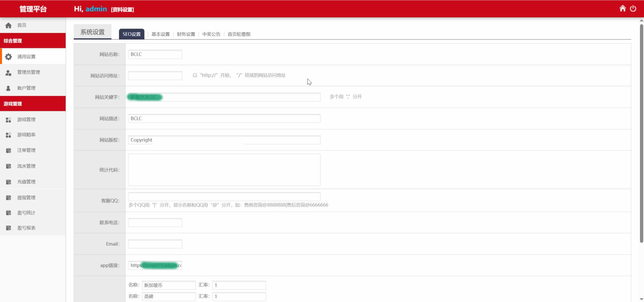This screenshot has height=302, width=644.
Task: Click the 充值管理 sidebar icon
Action: [8, 182]
